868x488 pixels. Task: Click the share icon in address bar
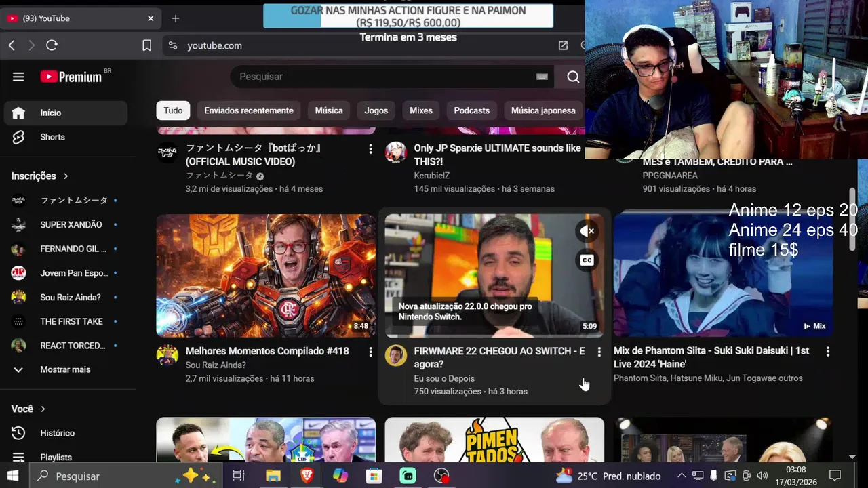point(563,45)
